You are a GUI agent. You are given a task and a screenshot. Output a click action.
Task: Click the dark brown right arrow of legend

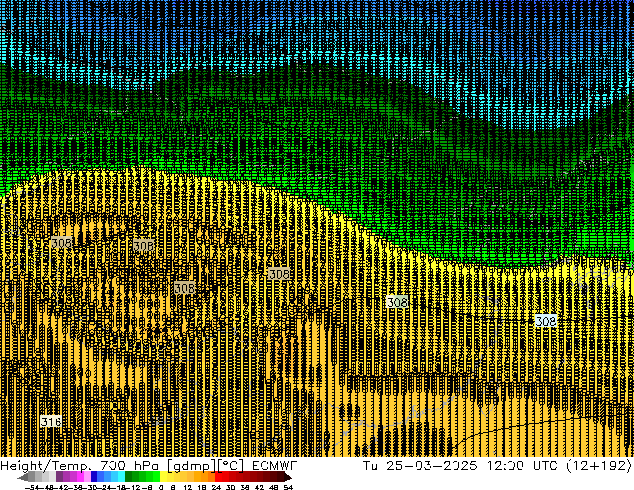(287, 478)
